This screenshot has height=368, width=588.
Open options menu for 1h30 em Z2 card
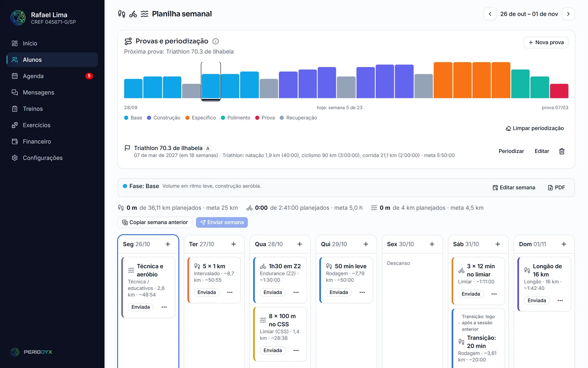296,292
